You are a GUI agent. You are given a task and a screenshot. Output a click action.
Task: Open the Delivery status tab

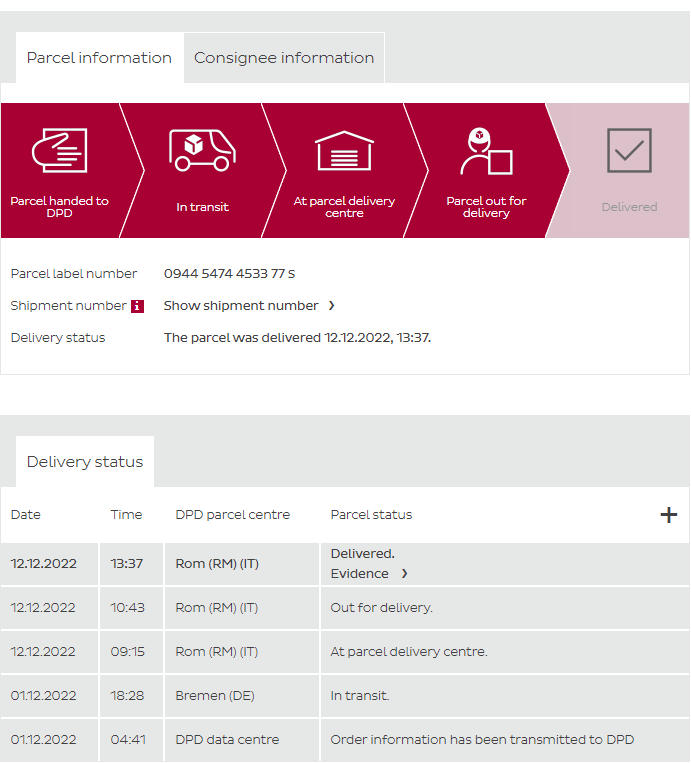coord(85,462)
